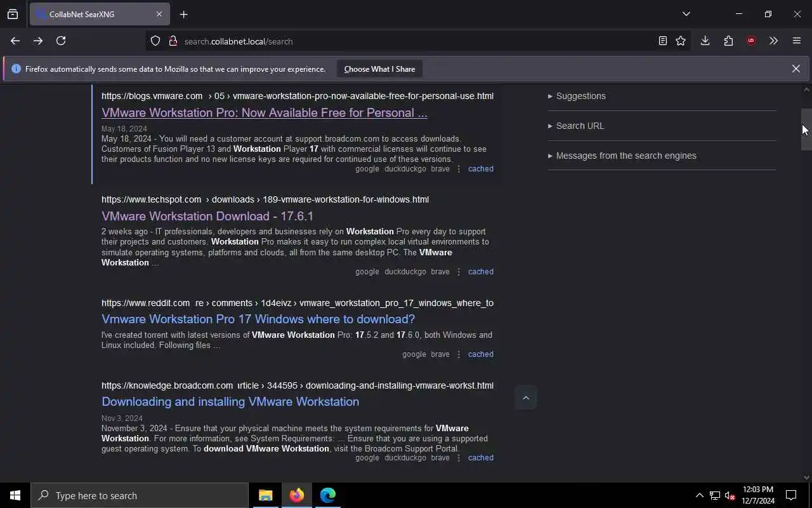Viewport: 812px width, 508px height.
Task: Click the blogs.vmware.com result URL
Action: pyautogui.click(x=298, y=96)
